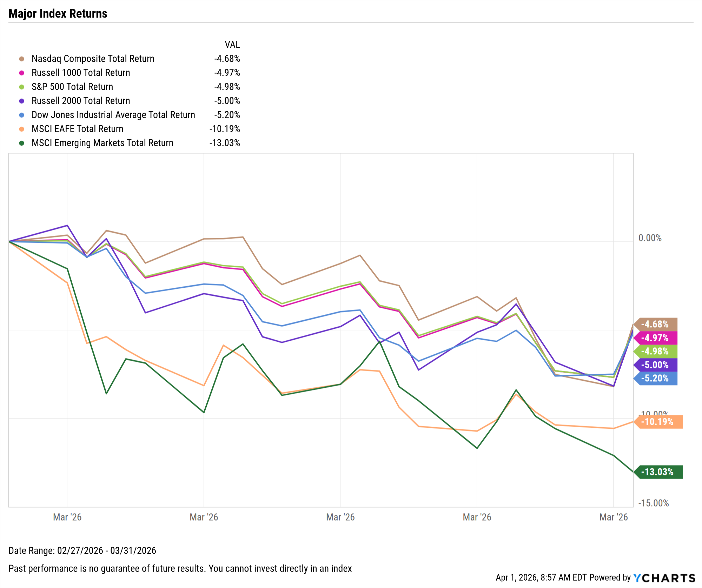Click the -15.00% y-axis label
The width and height of the screenshot is (702, 588).
[x=653, y=503]
